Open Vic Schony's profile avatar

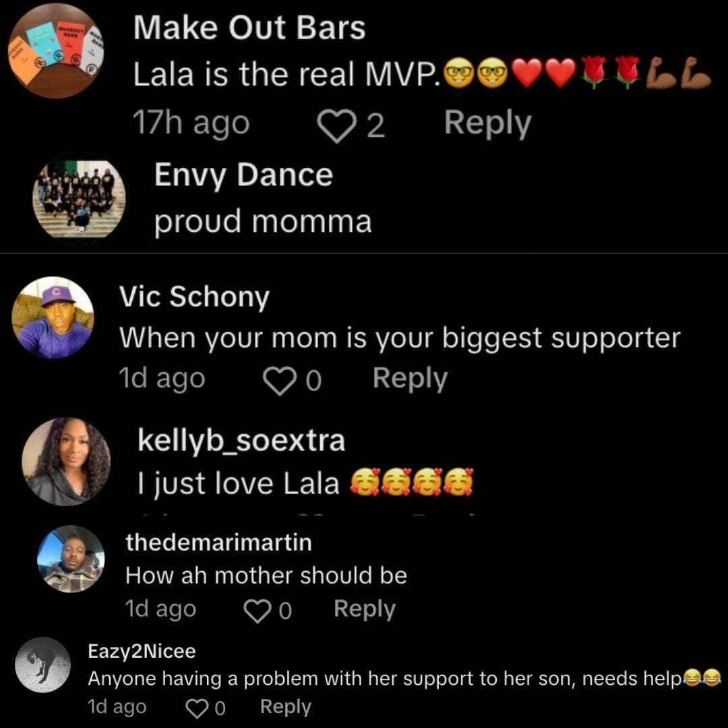click(53, 317)
